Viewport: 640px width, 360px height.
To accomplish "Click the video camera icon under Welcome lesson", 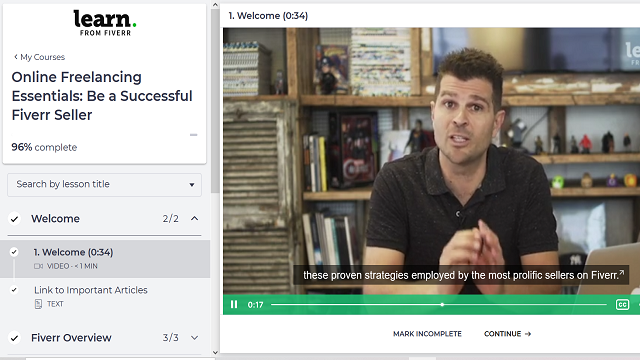I will (x=38, y=266).
